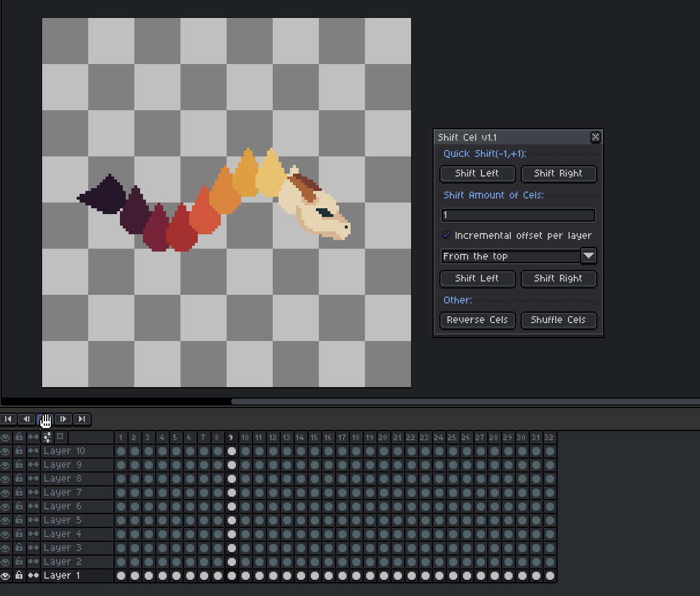Lock Layer 7 with padlock icon
The image size is (700, 596).
click(19, 493)
